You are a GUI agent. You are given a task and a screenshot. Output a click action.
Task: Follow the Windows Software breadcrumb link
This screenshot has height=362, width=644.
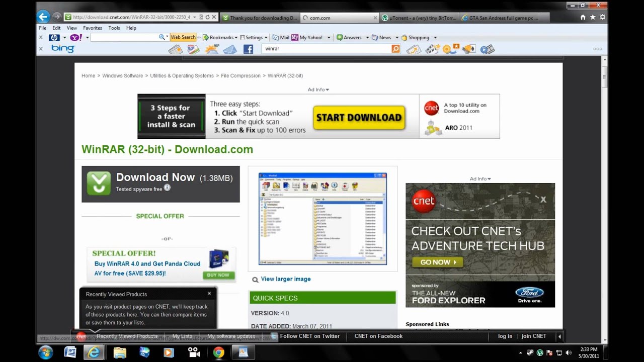click(123, 76)
